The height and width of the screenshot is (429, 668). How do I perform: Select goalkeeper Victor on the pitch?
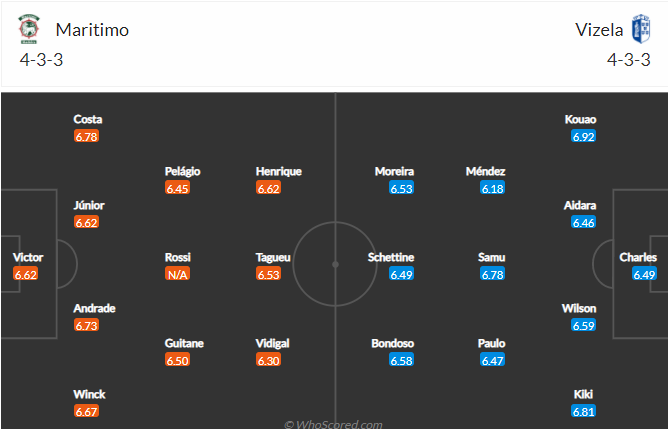coord(28,257)
